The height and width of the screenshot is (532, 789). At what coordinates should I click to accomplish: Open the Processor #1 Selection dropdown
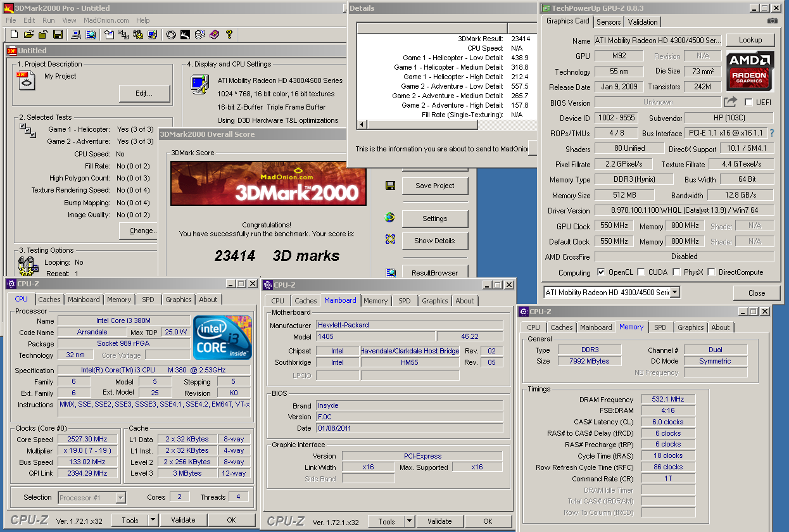pos(121,498)
